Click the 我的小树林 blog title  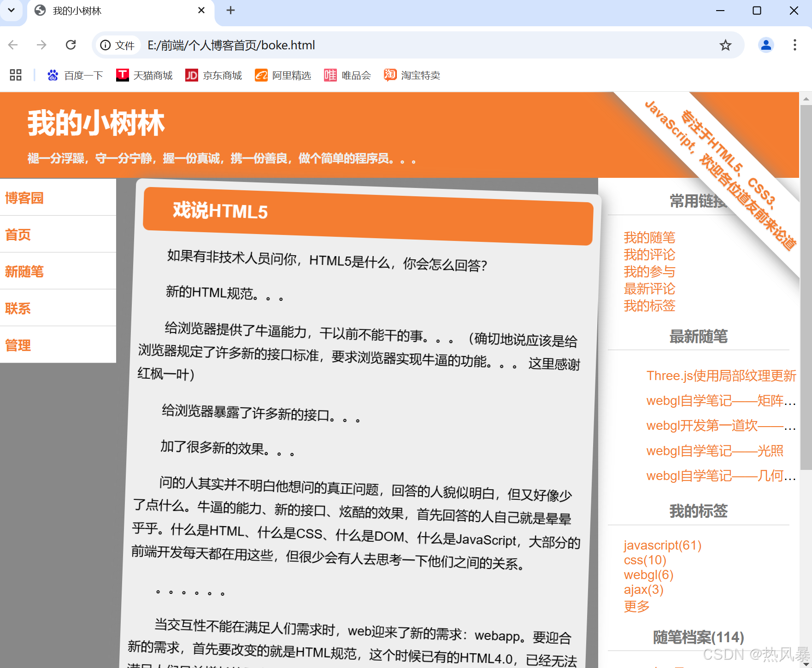tap(96, 123)
